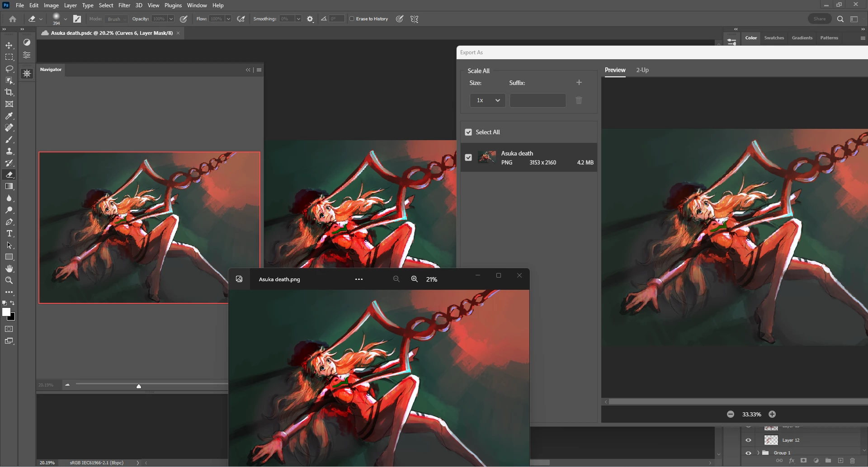The image size is (868, 467).
Task: Open the Adjustments panel icon
Action: pos(27,42)
